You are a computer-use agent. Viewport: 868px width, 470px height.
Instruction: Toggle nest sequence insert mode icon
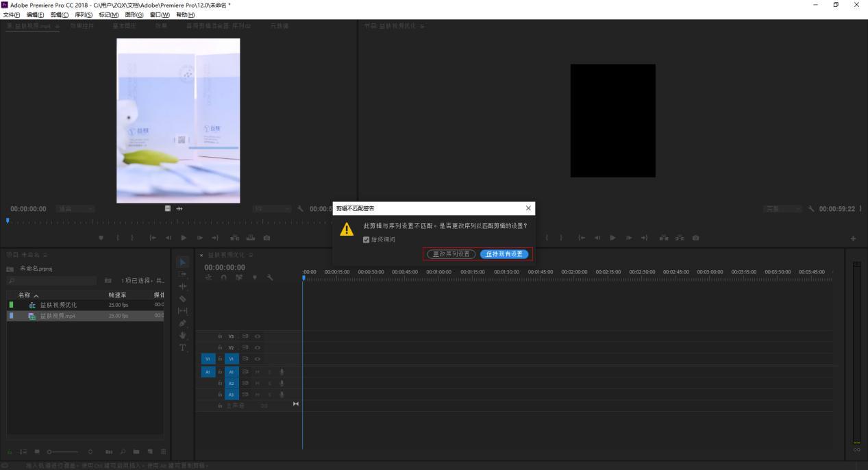tap(208, 277)
